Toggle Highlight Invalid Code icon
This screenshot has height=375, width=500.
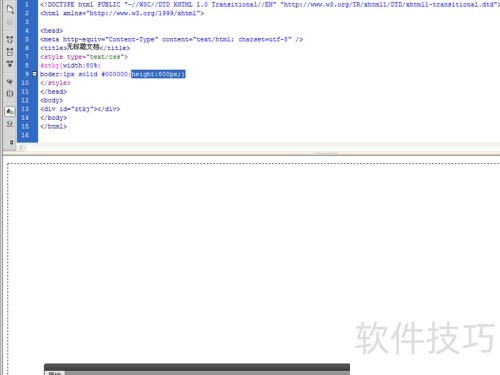click(10, 124)
